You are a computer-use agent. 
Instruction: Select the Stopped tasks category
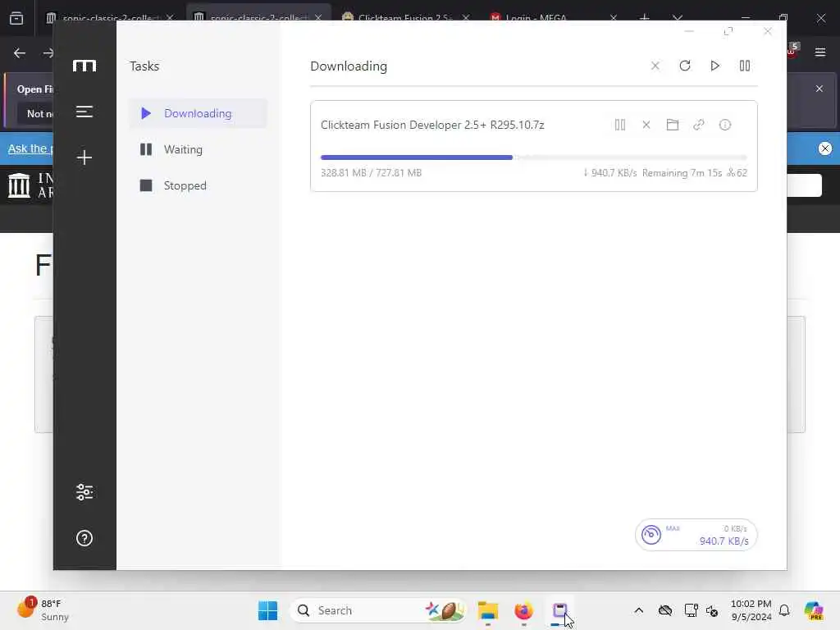click(x=198, y=185)
